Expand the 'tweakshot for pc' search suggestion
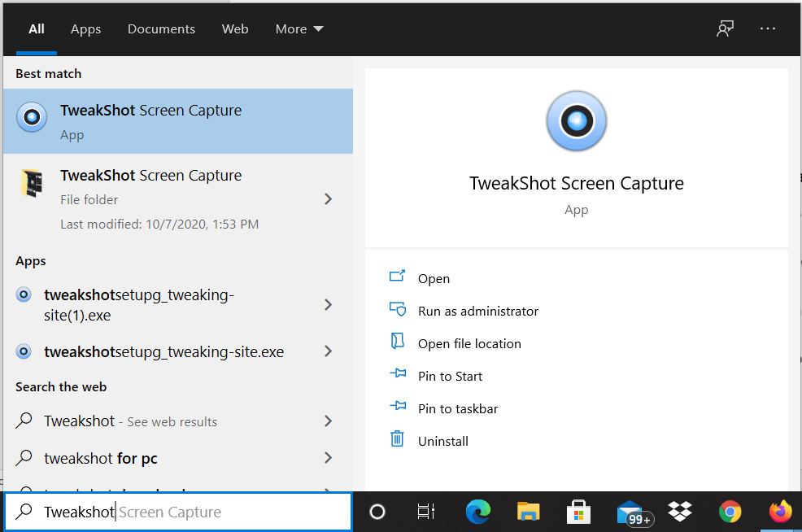 click(328, 458)
